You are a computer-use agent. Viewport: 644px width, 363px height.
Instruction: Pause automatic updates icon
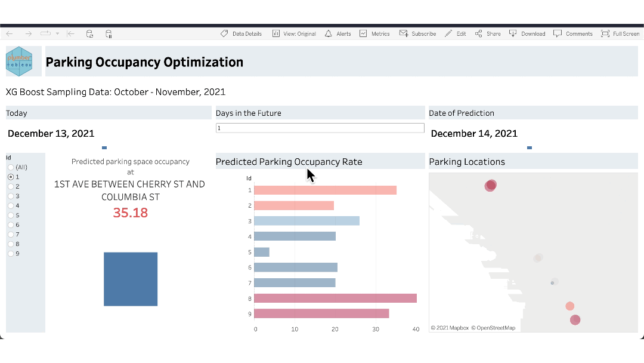pyautogui.click(x=109, y=34)
